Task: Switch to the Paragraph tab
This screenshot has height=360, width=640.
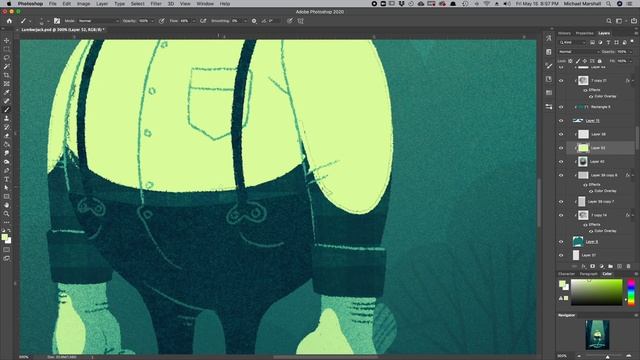Action: tap(589, 274)
